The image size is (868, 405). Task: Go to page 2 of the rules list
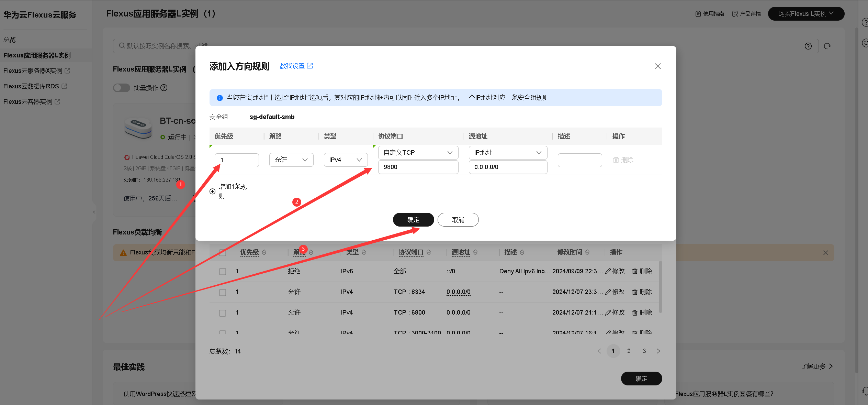coord(629,351)
